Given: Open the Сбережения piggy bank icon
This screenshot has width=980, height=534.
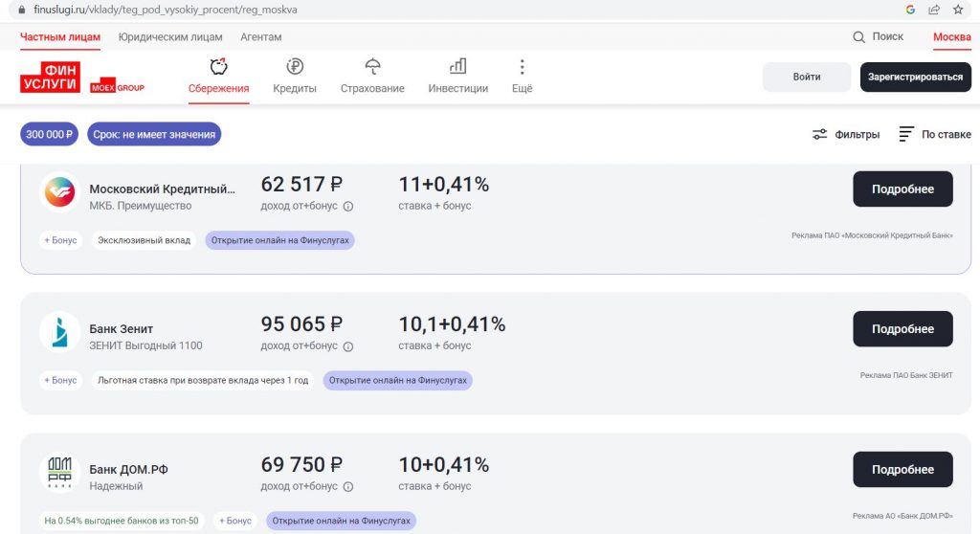Looking at the screenshot, I should click(x=218, y=67).
